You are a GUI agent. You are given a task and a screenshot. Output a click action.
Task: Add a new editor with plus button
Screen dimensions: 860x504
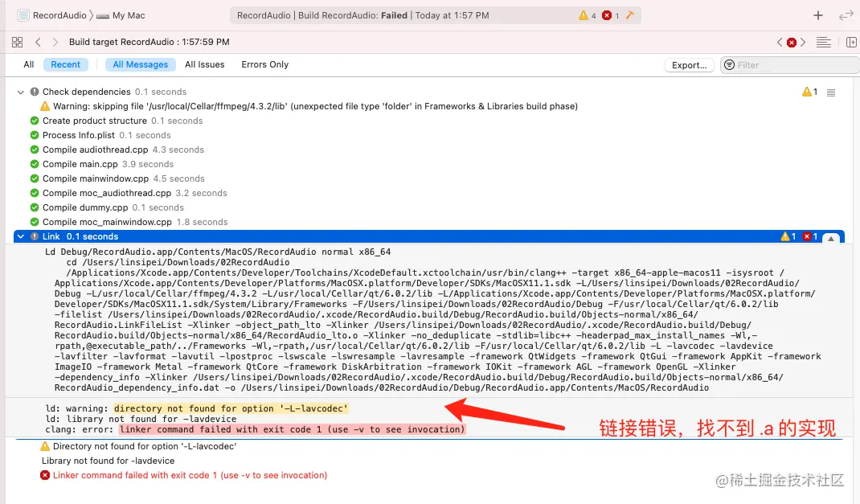[x=817, y=15]
